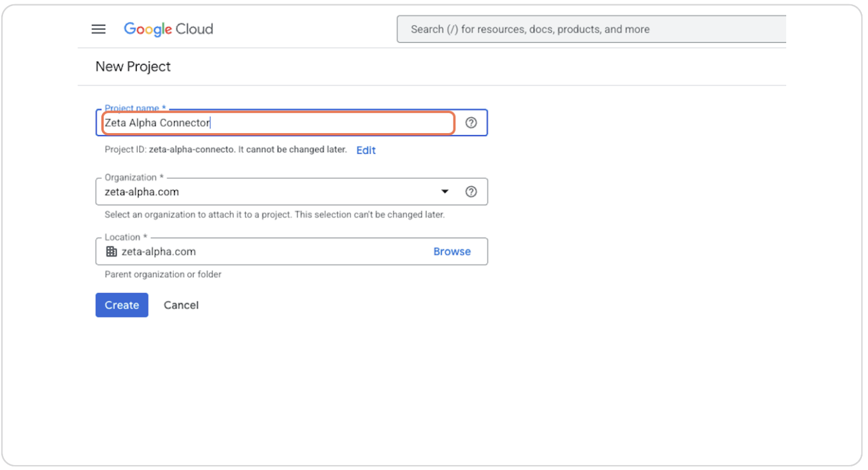Expand the Organization dropdown arrow
Viewport: 868px width, 470px height.
click(445, 192)
